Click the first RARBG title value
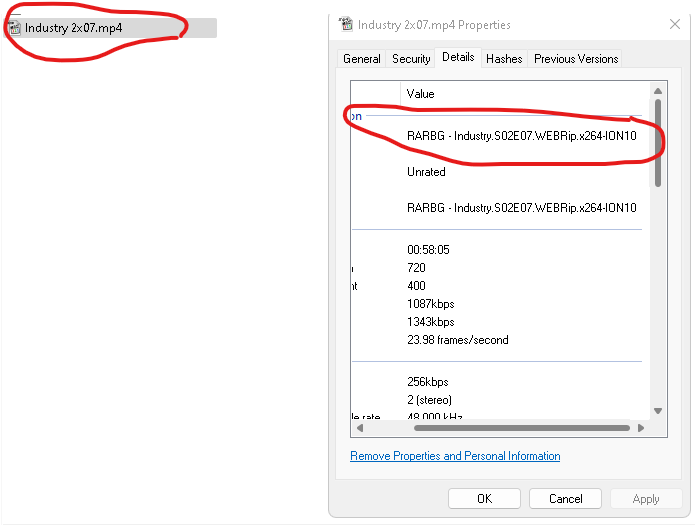Viewport: 695px width, 525px height. coord(522,136)
